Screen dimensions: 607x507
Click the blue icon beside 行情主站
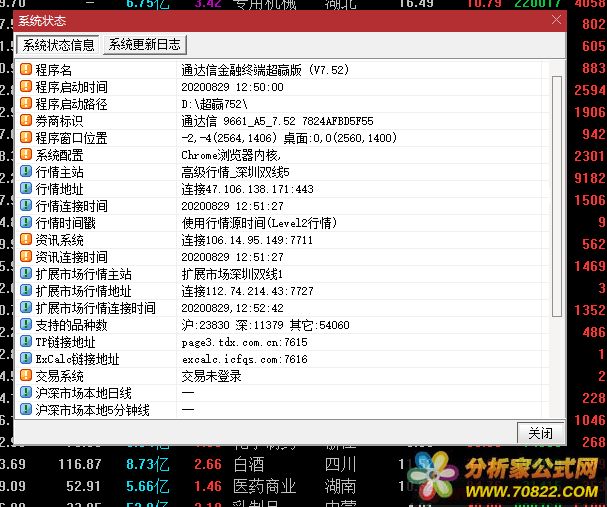[26, 171]
